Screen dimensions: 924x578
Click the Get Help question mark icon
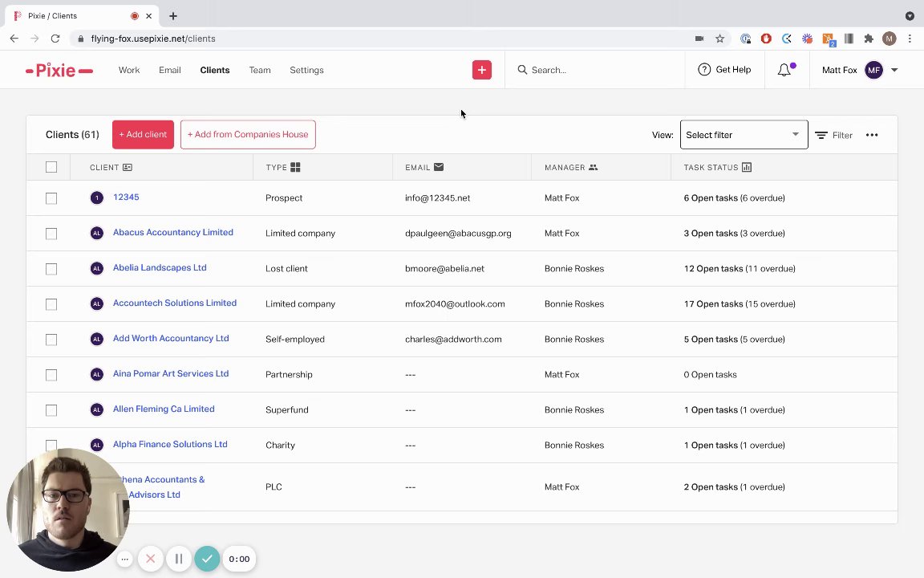click(x=704, y=70)
